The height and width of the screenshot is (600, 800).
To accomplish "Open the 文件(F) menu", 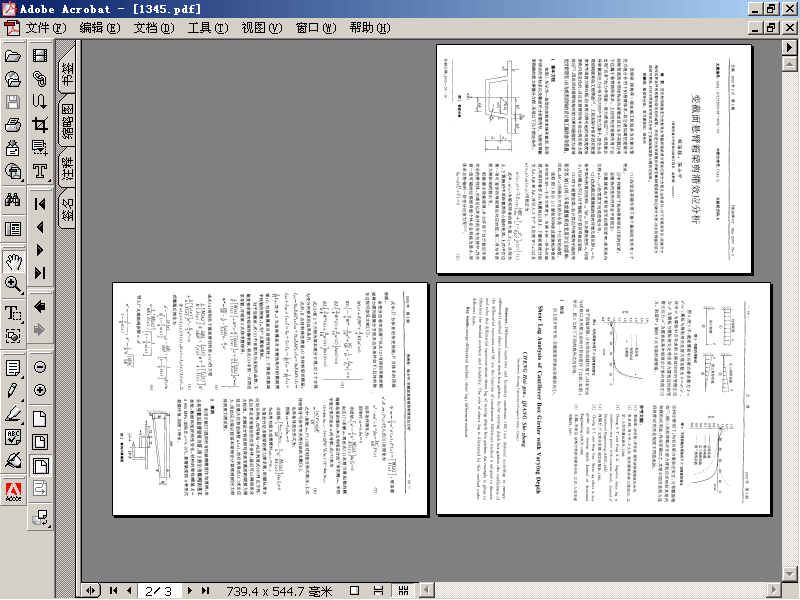I will pyautogui.click(x=46, y=28).
